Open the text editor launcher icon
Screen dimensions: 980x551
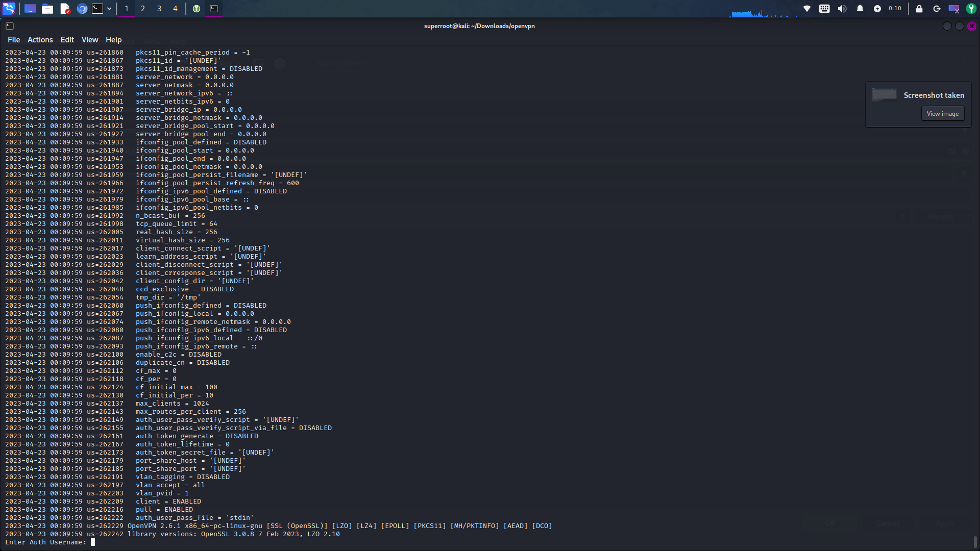(x=65, y=9)
